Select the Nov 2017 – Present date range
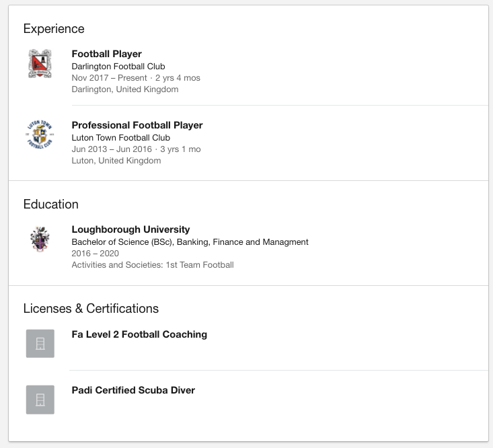 [x=109, y=77]
